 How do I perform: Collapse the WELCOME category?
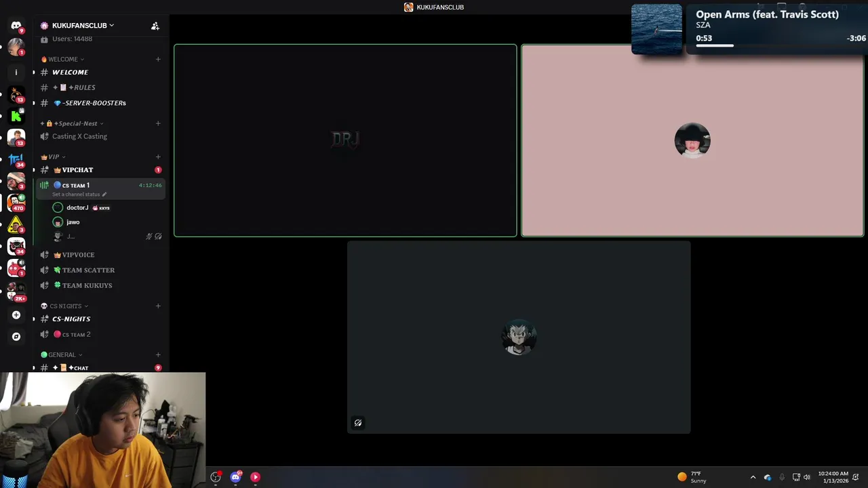click(x=63, y=59)
